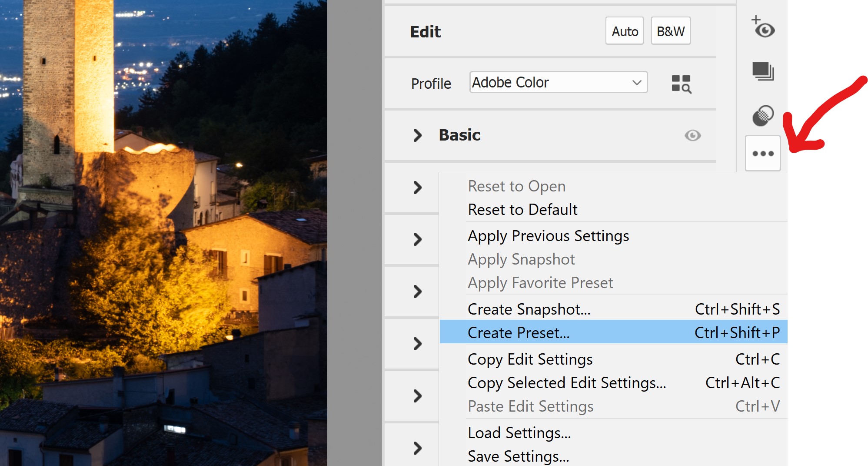The image size is (868, 466).
Task: Choose Save Settings... menu item
Action: click(x=613, y=456)
